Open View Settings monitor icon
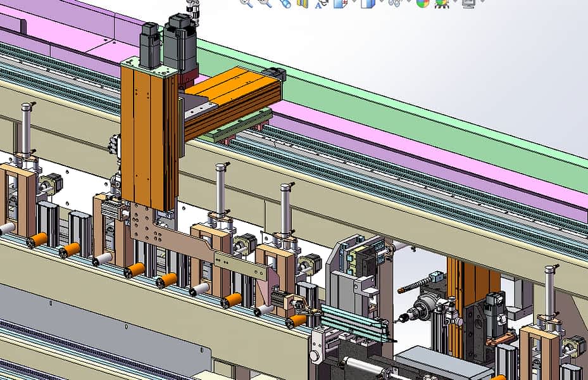This screenshot has width=588, height=380. [469, 3]
